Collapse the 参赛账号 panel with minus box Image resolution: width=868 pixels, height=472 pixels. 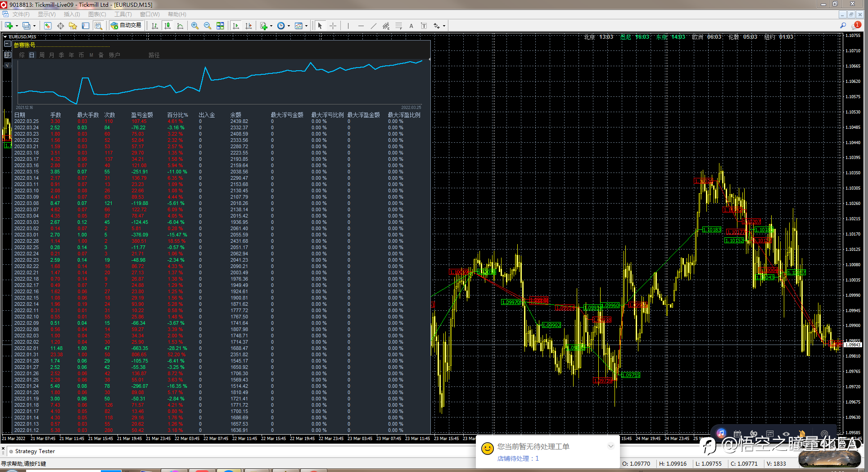[x=8, y=44]
